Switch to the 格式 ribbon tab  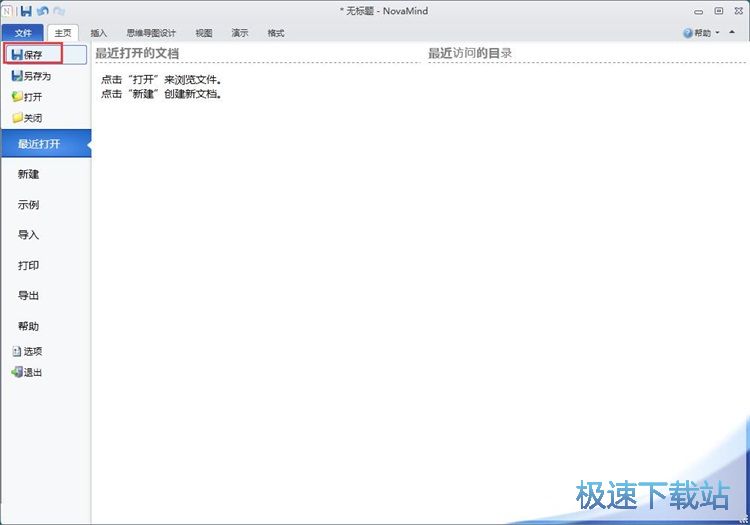coord(276,33)
